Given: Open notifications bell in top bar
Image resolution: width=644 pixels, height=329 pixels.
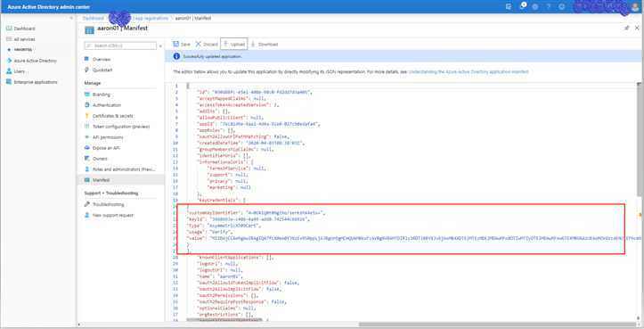Looking at the screenshot, I should click(x=523, y=6).
